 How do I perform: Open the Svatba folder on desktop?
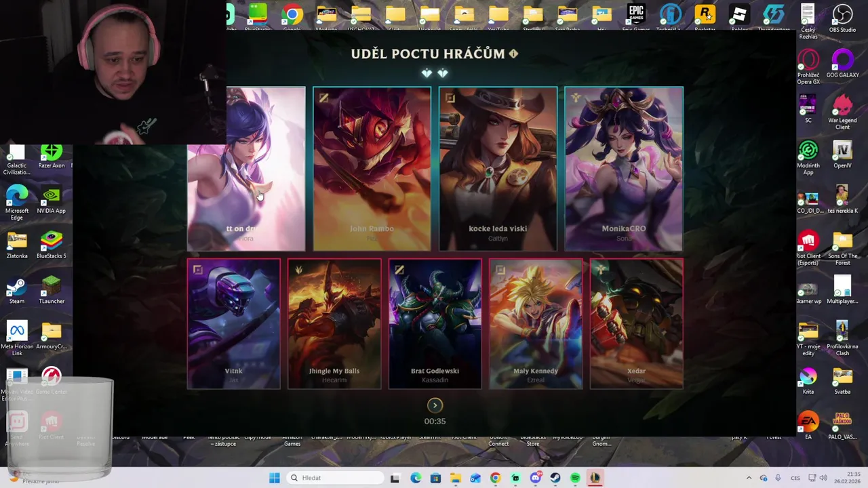coord(842,381)
